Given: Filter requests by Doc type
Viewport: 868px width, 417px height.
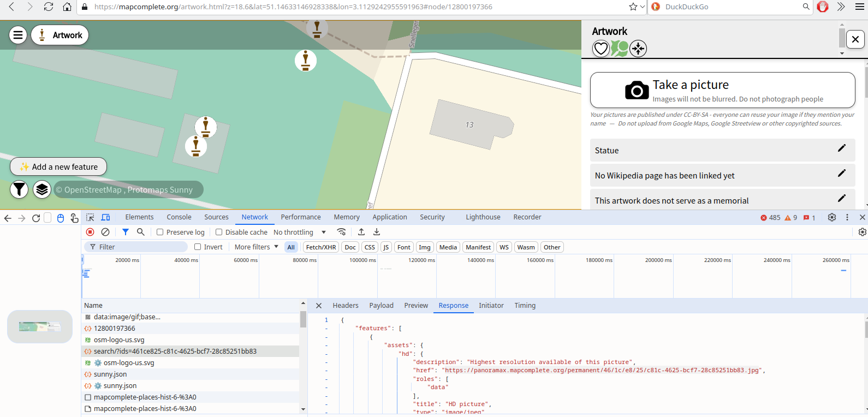Looking at the screenshot, I should 350,247.
